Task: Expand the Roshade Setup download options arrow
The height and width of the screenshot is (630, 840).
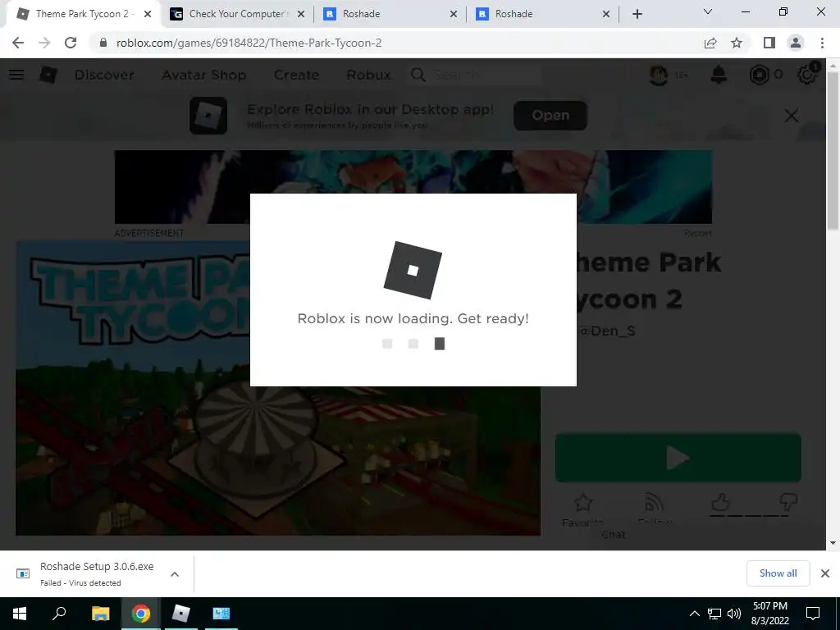Action: click(x=175, y=573)
